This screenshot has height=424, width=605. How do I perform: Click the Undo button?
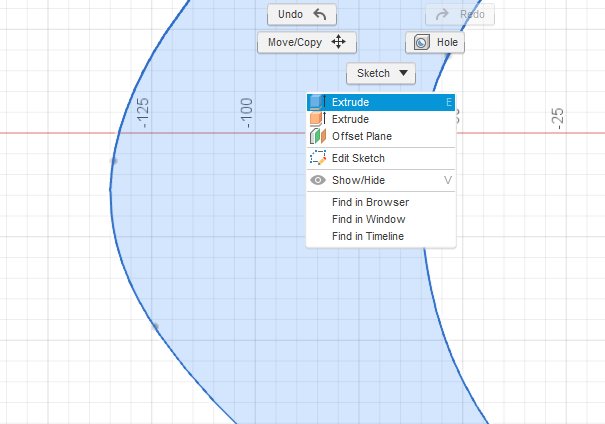pyautogui.click(x=302, y=14)
